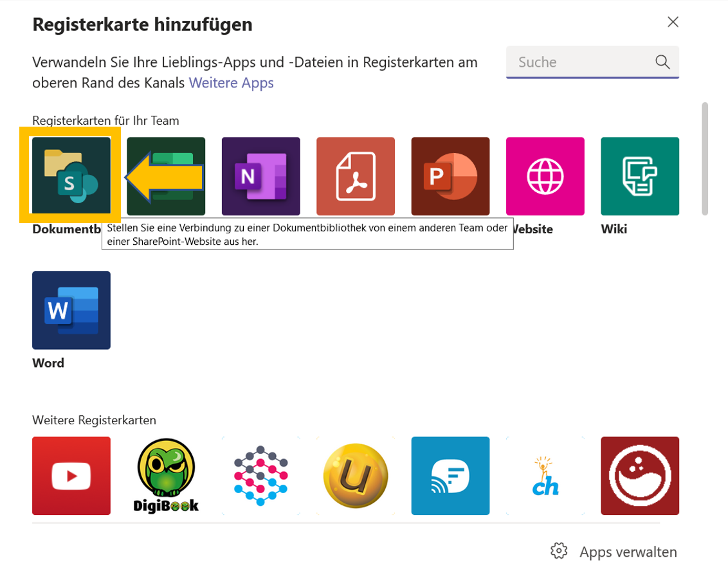Click the Dokumentb label text
728x585 pixels.
66,230
